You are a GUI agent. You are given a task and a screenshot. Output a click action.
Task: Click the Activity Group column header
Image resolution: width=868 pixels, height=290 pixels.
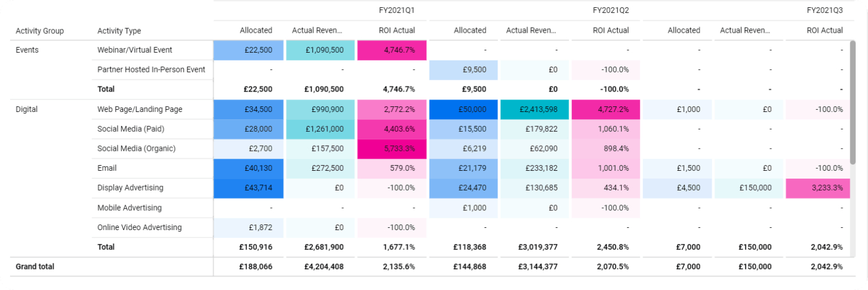click(x=40, y=31)
